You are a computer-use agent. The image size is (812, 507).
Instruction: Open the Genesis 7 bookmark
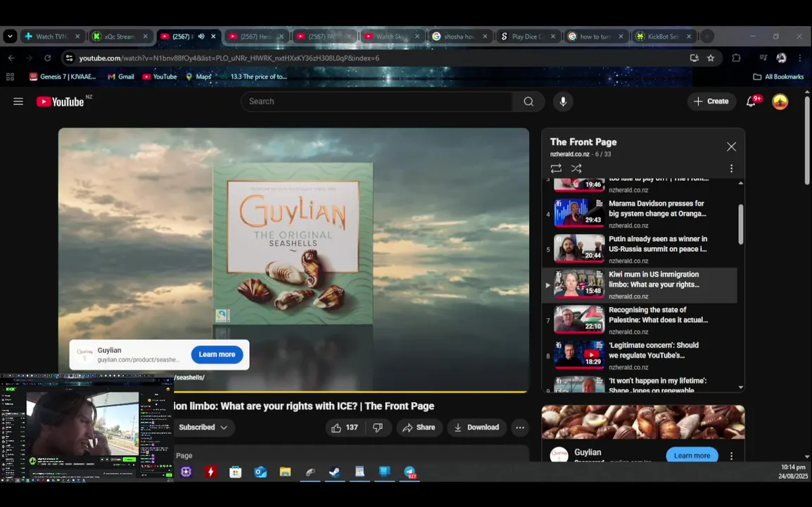tap(63, 77)
